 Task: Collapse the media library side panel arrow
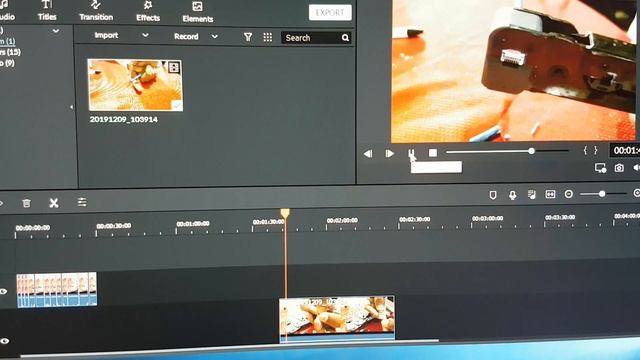tap(71, 107)
